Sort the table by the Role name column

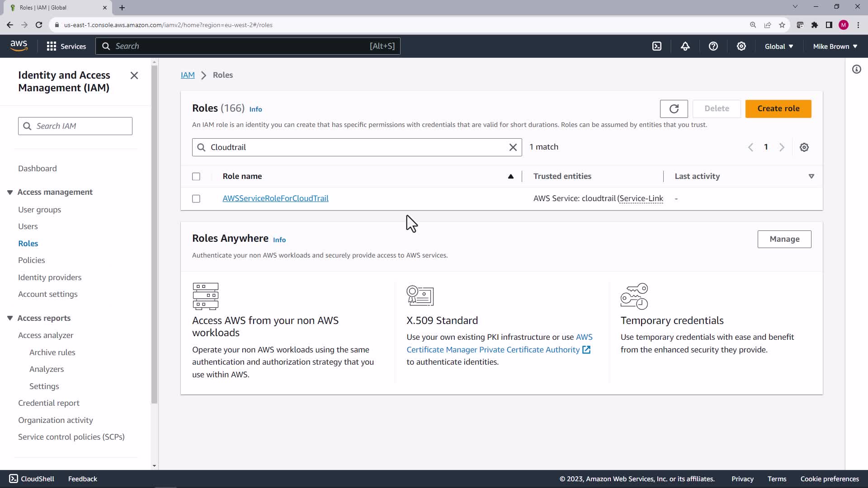(x=242, y=176)
